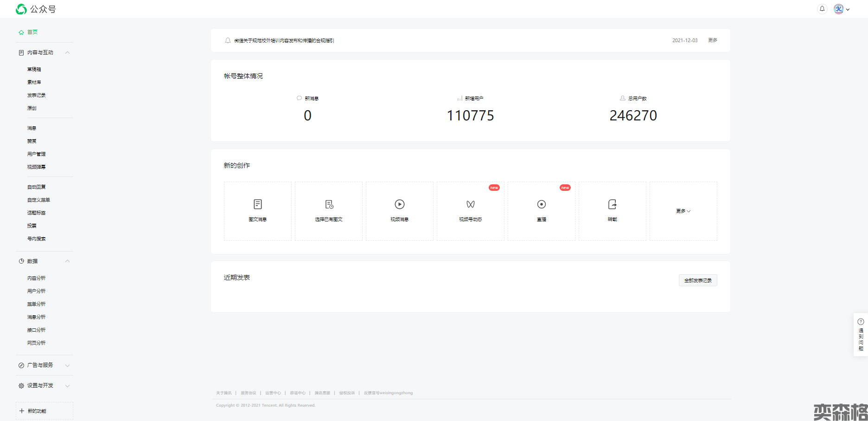This screenshot has width=868, height=421.
Task: Open the notification bell in header
Action: tap(822, 9)
